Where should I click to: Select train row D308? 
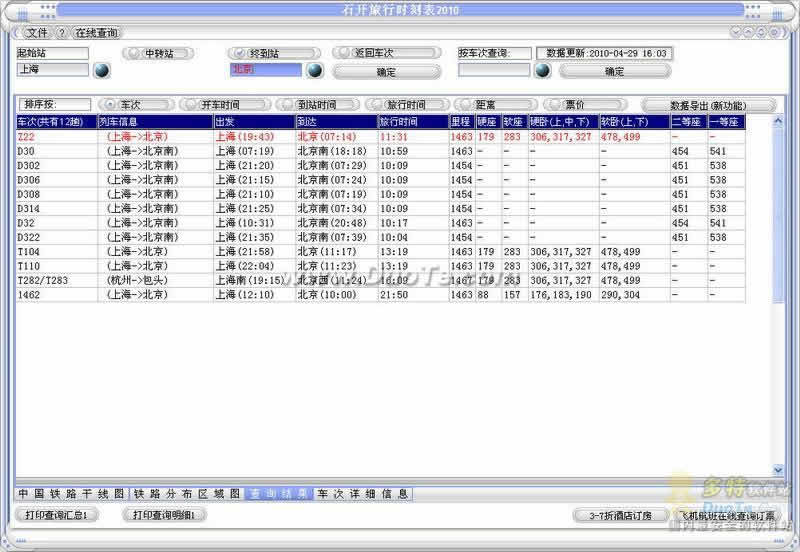(381, 194)
